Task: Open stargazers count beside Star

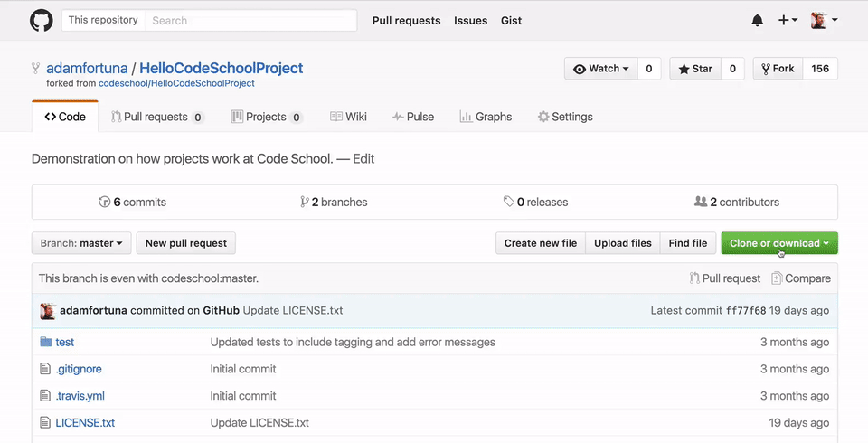Action: tap(732, 69)
